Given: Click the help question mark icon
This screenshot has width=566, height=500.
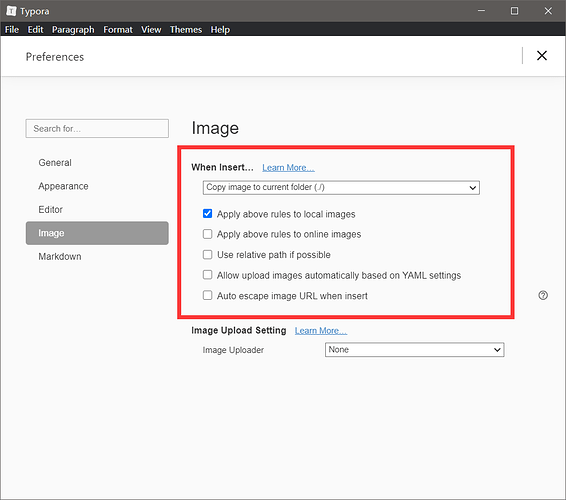Looking at the screenshot, I should 543,295.
